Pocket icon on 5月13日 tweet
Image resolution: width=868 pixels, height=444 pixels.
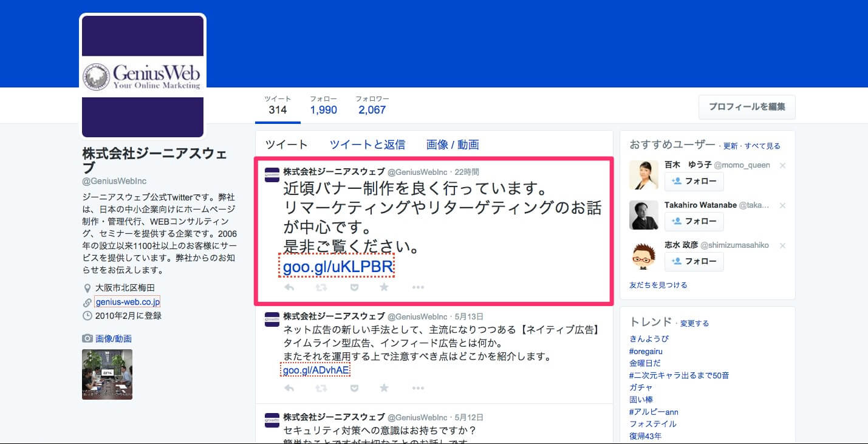[x=354, y=388]
